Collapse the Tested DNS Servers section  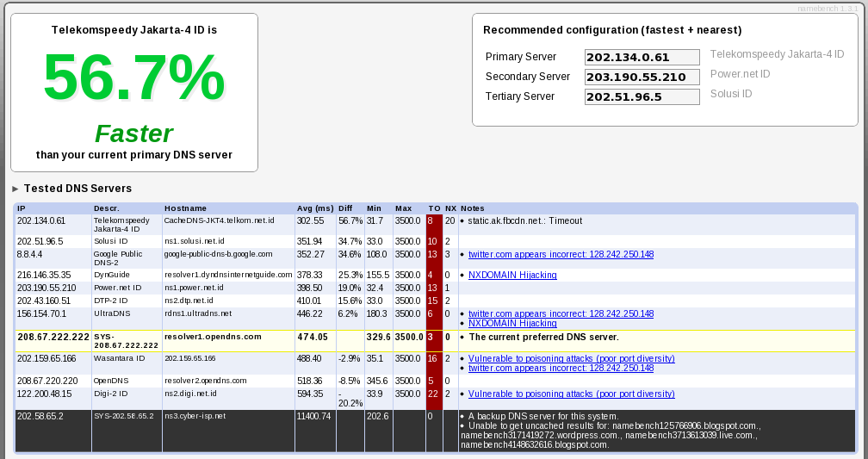point(15,189)
